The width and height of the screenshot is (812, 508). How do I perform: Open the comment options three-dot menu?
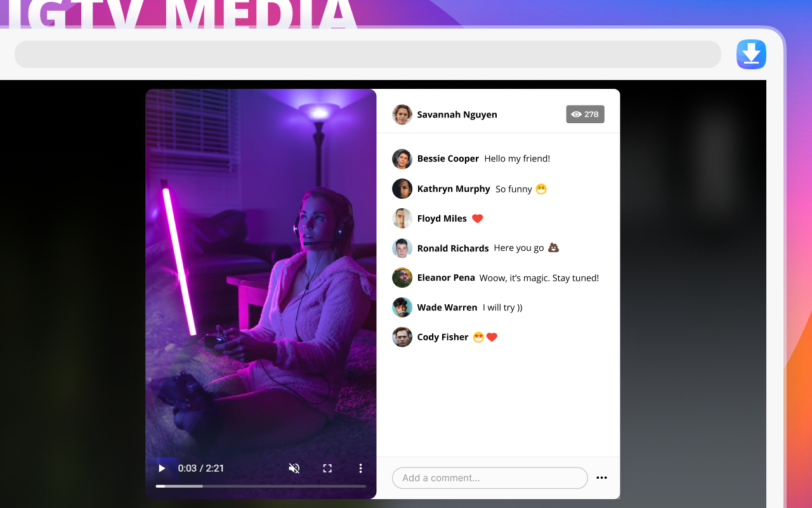pyautogui.click(x=602, y=478)
